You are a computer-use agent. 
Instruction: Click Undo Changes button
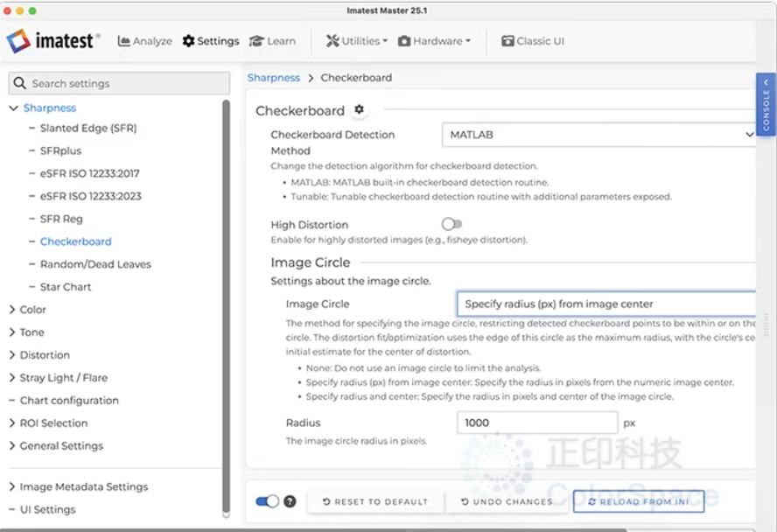pyautogui.click(x=507, y=501)
